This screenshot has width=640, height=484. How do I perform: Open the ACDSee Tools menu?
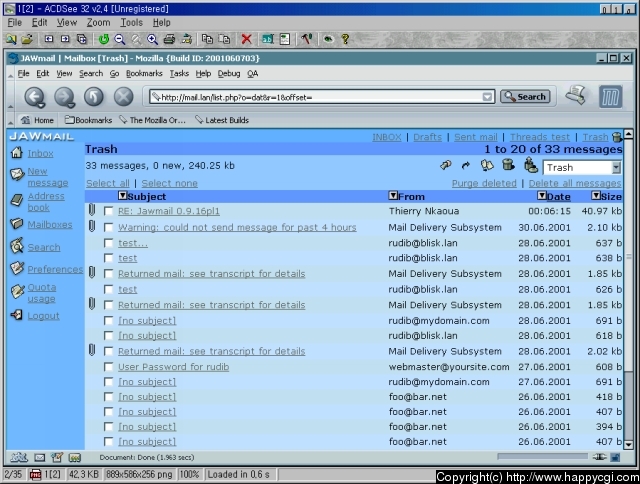point(131,23)
